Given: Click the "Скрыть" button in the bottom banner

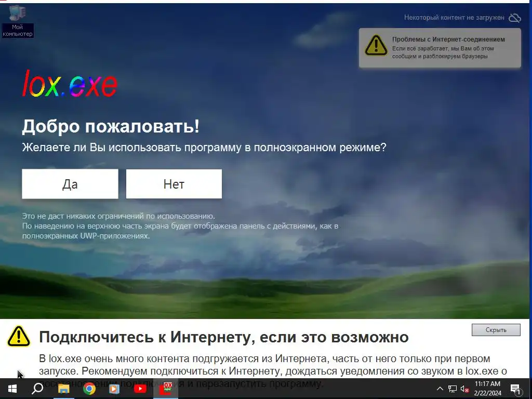Looking at the screenshot, I should coord(496,330).
